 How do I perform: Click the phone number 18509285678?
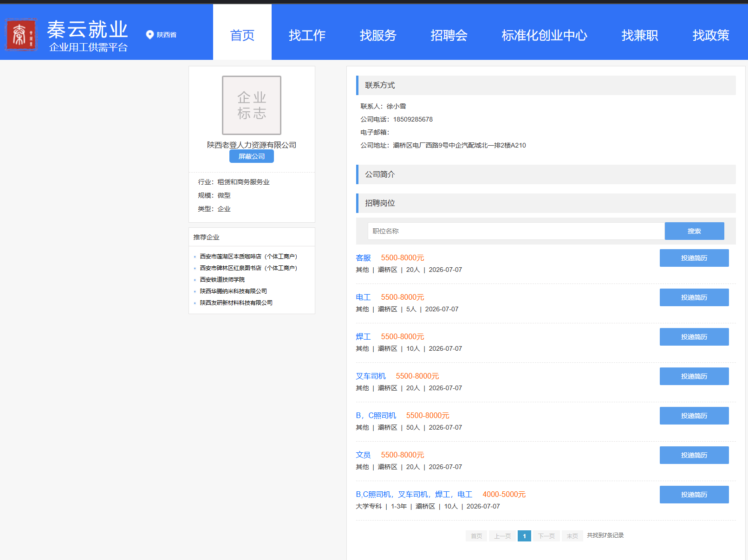click(413, 119)
